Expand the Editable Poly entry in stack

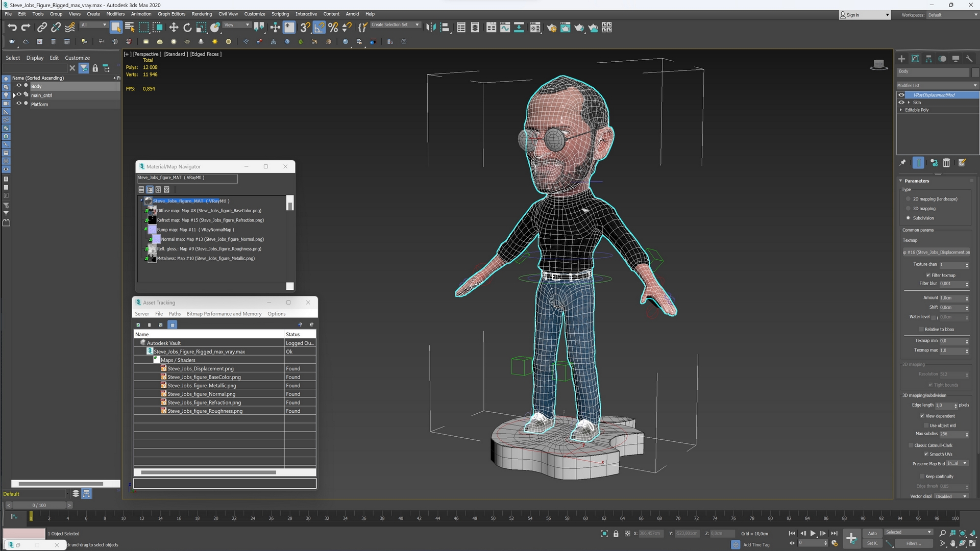[901, 110]
